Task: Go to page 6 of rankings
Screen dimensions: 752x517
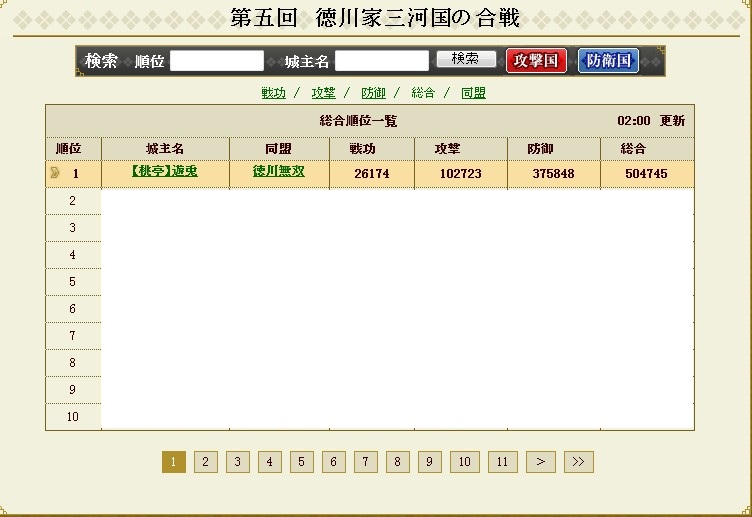Action: click(x=334, y=462)
